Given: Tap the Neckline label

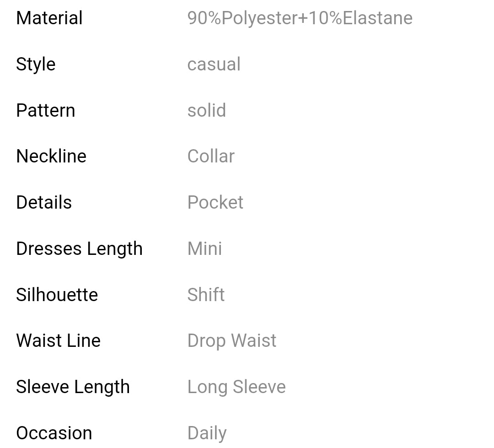Looking at the screenshot, I should pos(51,156).
